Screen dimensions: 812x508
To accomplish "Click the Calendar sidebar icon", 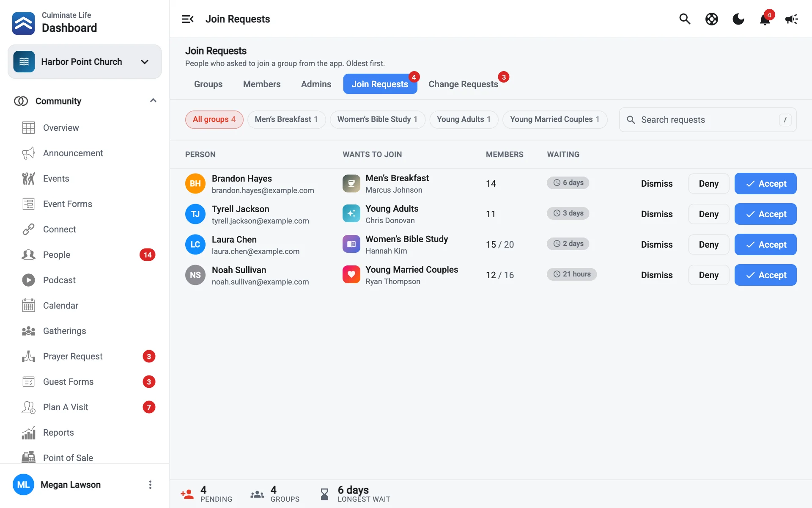I will pos(28,306).
